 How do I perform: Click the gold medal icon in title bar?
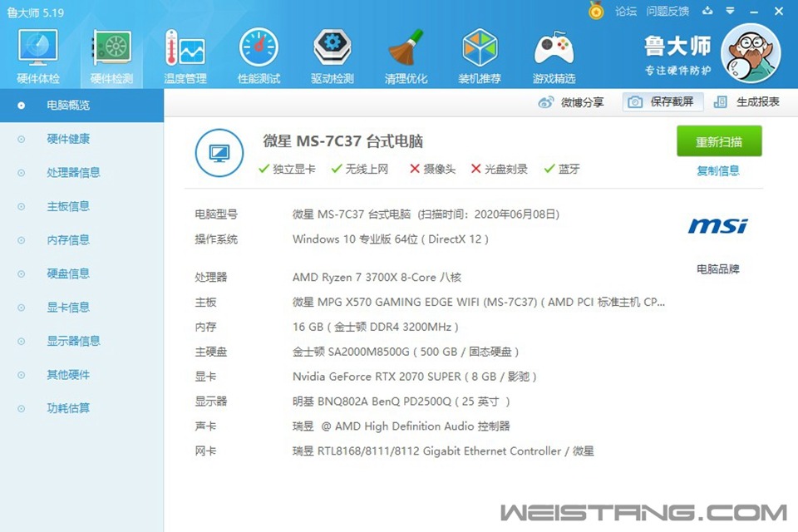click(596, 11)
